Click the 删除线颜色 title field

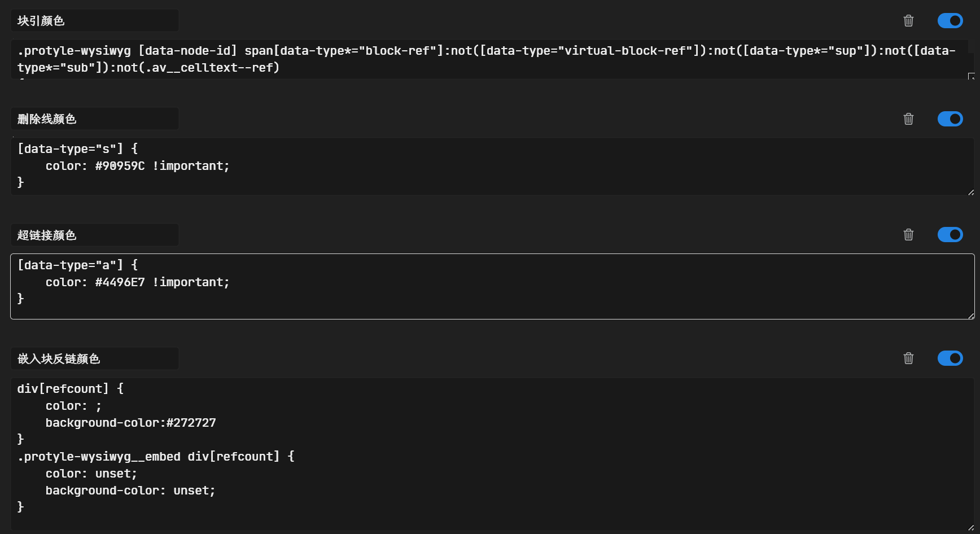click(x=94, y=119)
